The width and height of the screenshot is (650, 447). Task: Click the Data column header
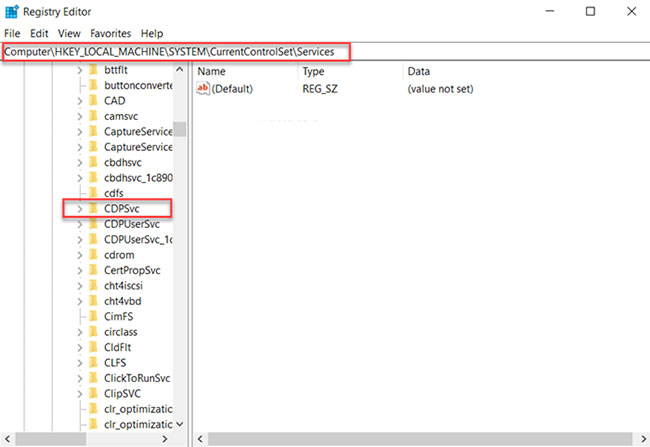pos(418,72)
